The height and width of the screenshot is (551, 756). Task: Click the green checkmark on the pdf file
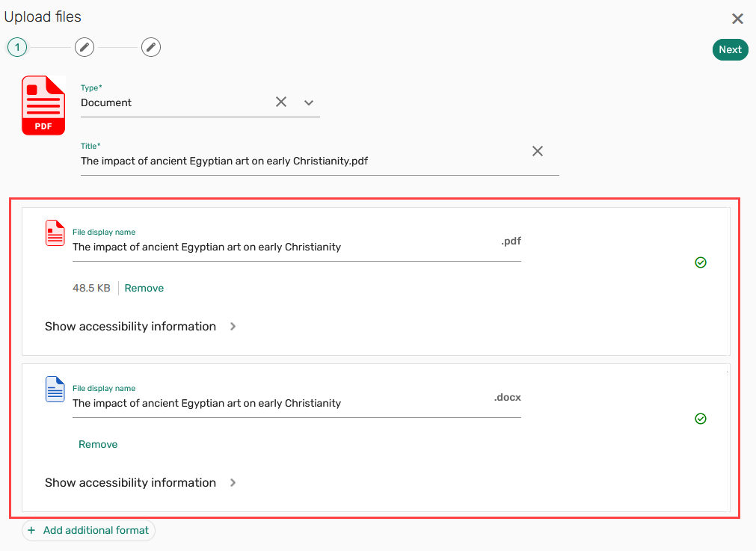click(x=701, y=262)
